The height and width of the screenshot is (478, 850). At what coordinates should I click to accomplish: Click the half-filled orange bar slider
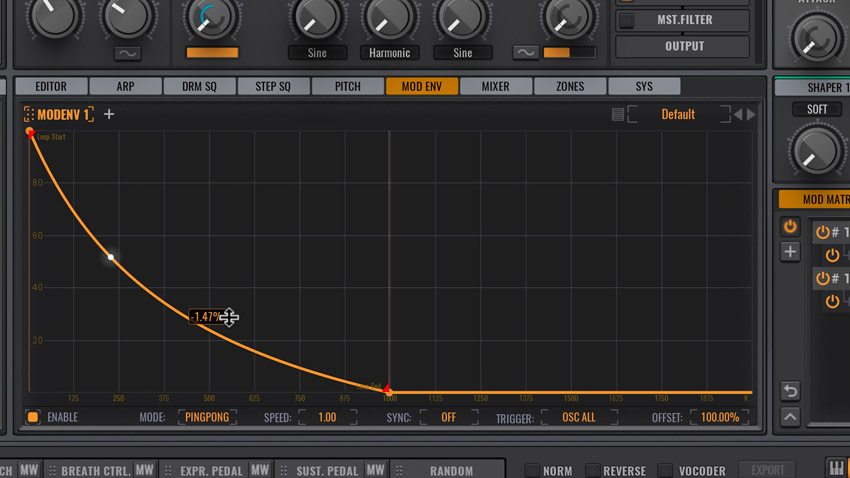coord(569,53)
